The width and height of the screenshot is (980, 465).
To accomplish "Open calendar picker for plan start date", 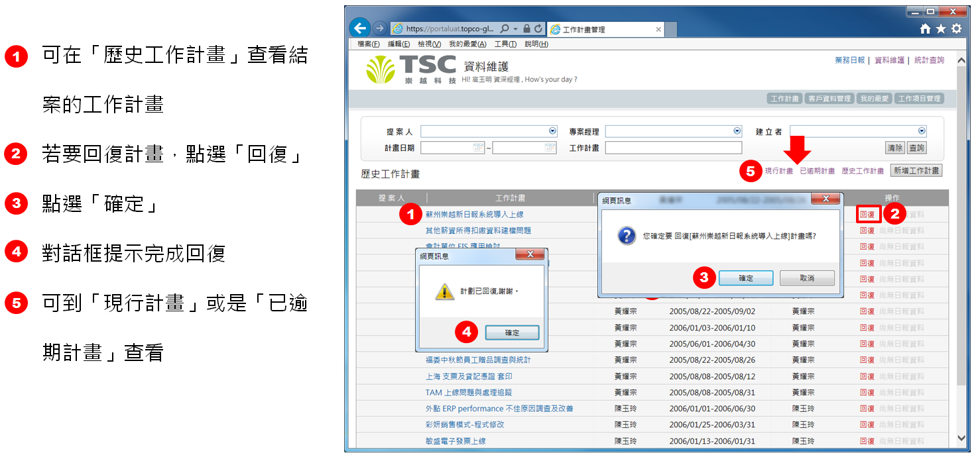I will coord(479,148).
